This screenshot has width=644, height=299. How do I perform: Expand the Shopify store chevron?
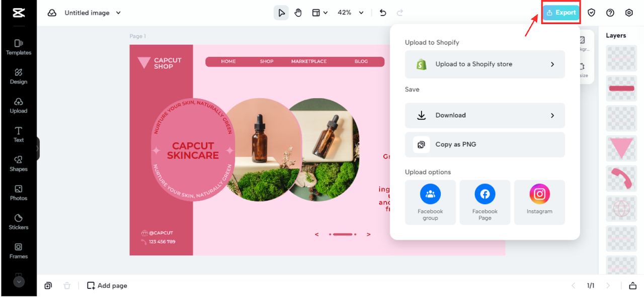coord(552,64)
